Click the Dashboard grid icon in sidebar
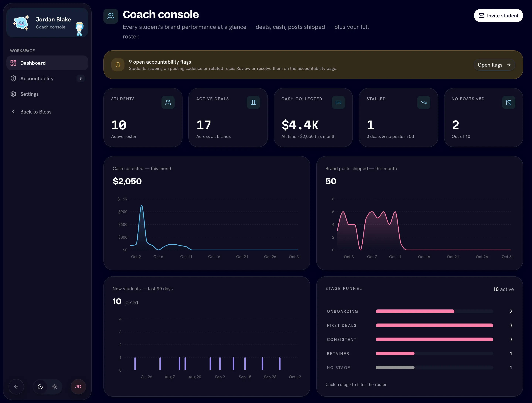The image size is (532, 403). coord(13,63)
